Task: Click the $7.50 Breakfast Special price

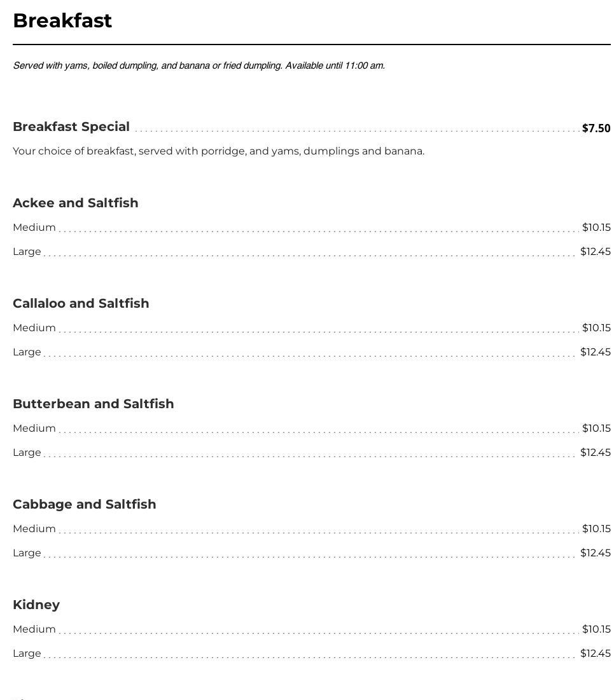Action: click(596, 128)
